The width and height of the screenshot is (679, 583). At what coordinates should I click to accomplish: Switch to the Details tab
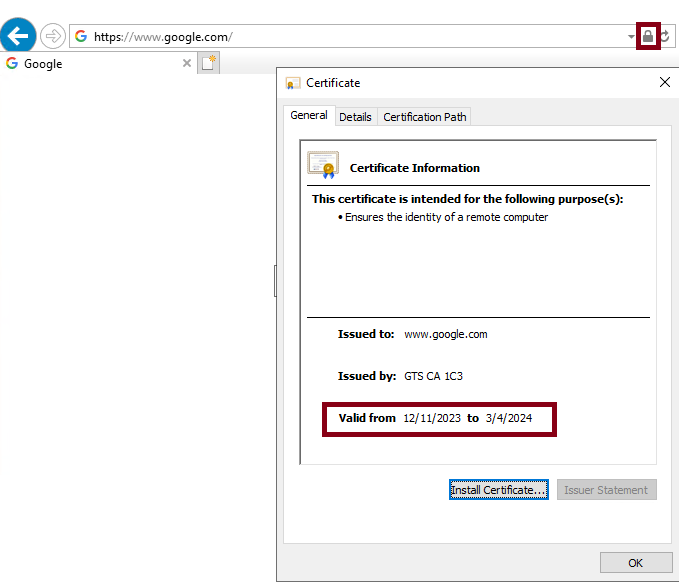pos(356,117)
